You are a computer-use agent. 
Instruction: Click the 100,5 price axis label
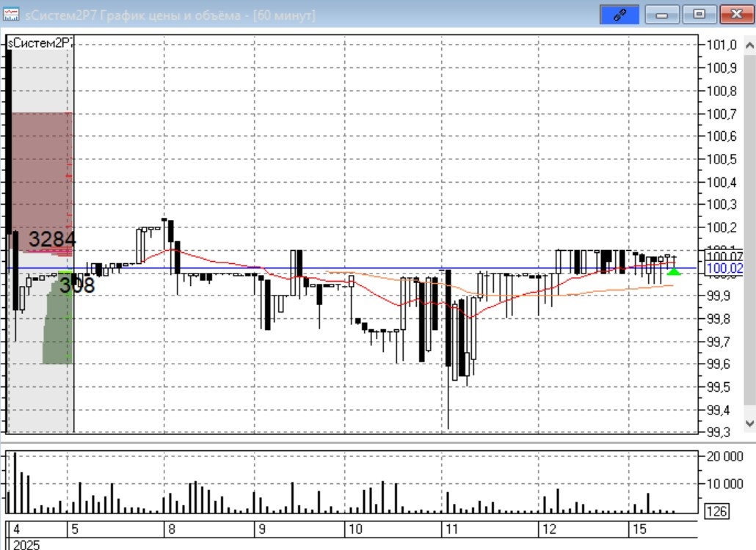coord(722,159)
